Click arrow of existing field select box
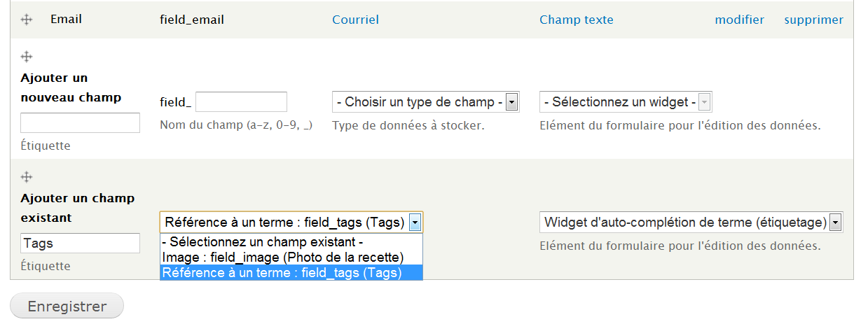The image size is (868, 331). point(415,223)
